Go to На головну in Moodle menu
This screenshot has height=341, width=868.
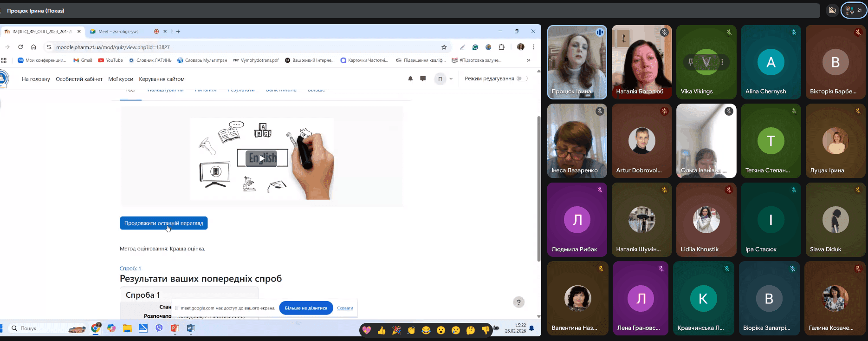[x=36, y=79]
